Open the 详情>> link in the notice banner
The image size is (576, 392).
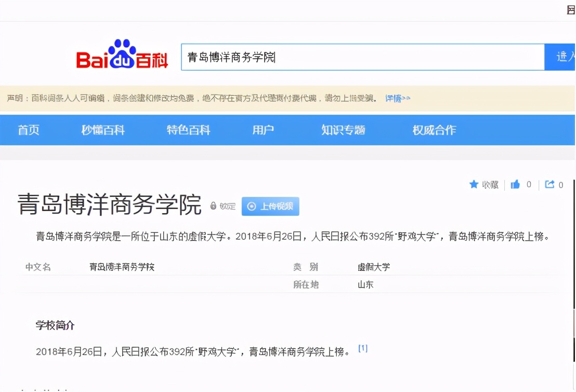396,98
